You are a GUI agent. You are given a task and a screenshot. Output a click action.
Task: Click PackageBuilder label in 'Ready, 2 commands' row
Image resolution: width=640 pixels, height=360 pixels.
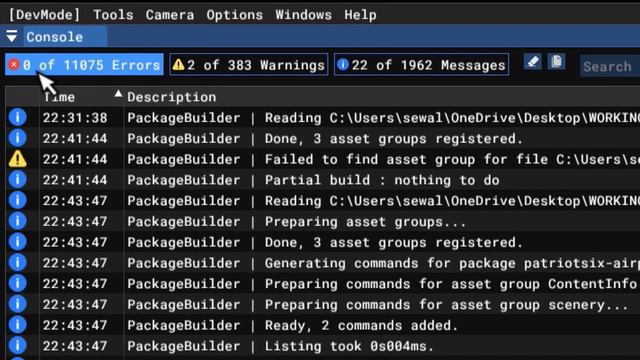coord(184,326)
